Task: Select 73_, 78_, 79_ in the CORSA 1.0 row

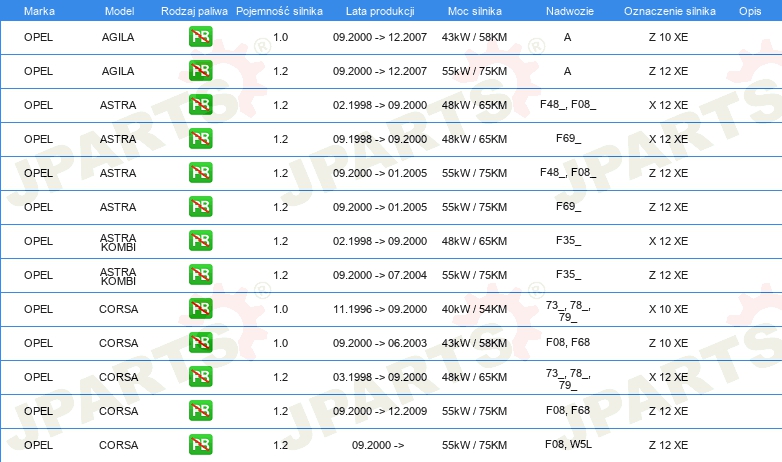Action: click(568, 311)
